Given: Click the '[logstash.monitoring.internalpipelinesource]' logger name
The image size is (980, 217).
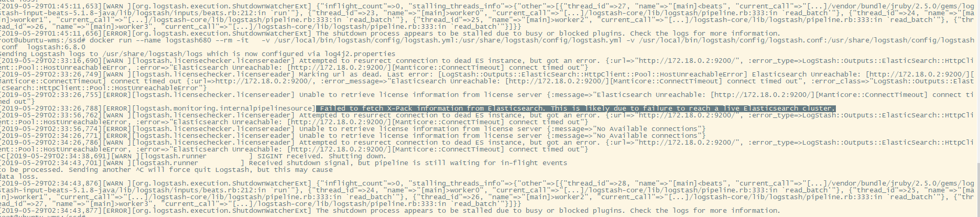Looking at the screenshot, I should (223, 108).
